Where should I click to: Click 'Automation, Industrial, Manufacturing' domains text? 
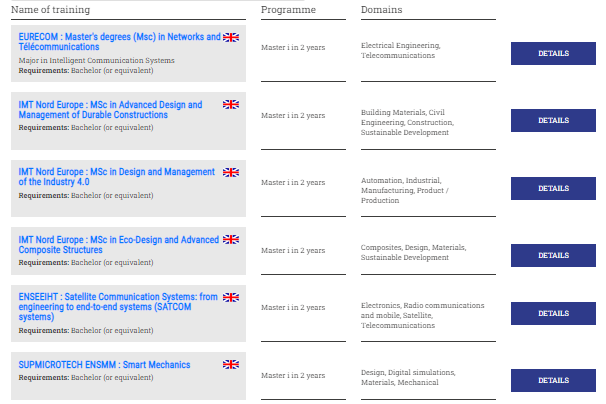point(405,190)
